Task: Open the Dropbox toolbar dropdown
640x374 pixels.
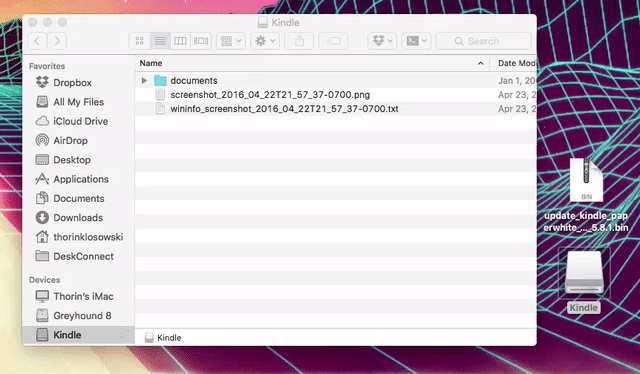Action: [382, 41]
